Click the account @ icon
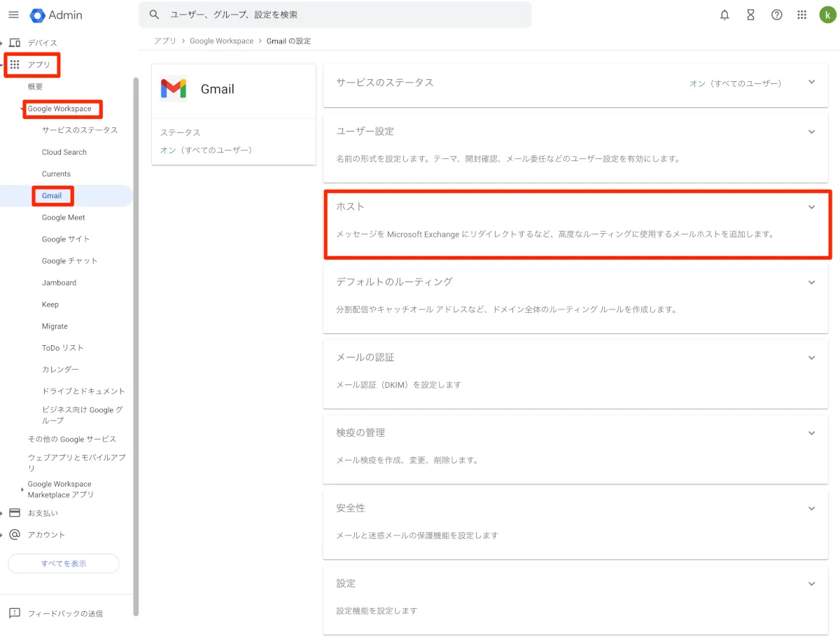The image size is (840, 637). [15, 534]
